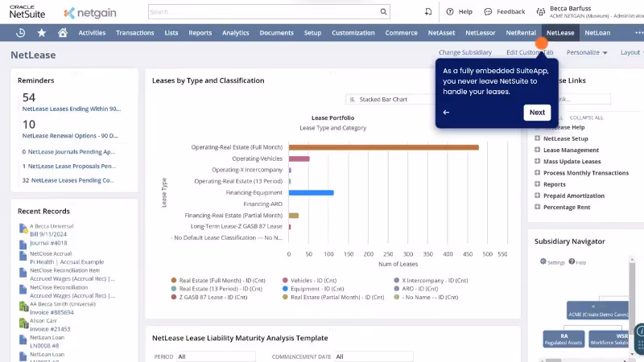
Task: Expand the Mass Update Leases node
Action: [537, 162]
